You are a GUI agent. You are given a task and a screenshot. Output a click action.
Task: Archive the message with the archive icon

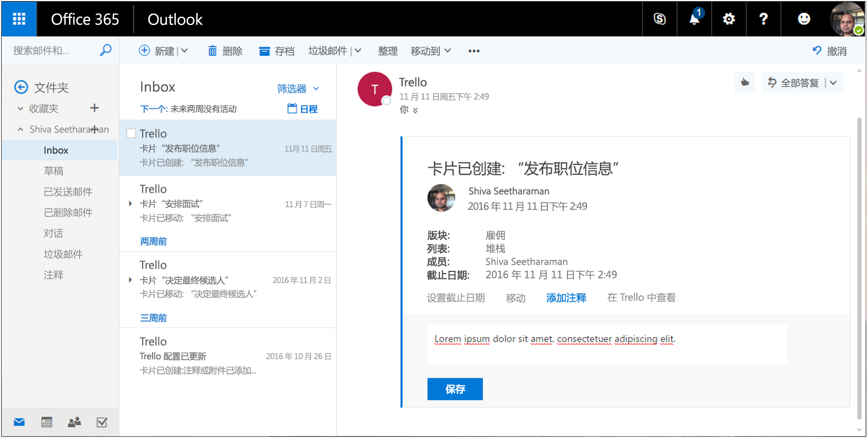pos(264,52)
